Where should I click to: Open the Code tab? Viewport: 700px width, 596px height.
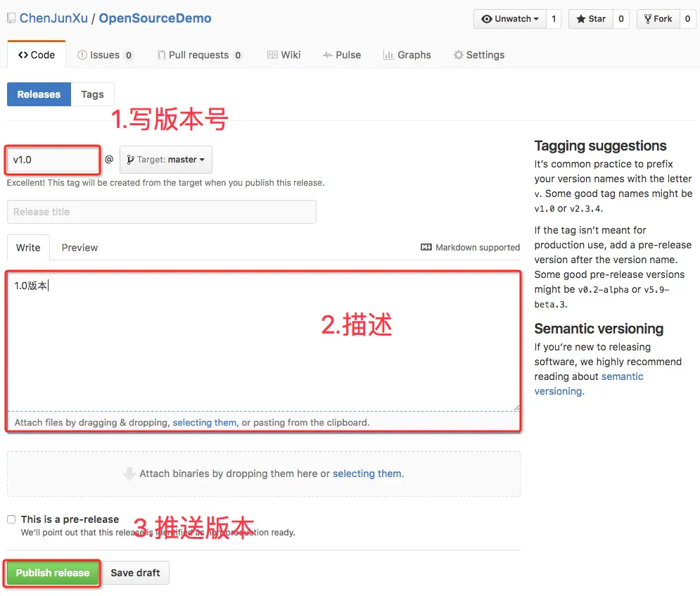tap(37, 55)
